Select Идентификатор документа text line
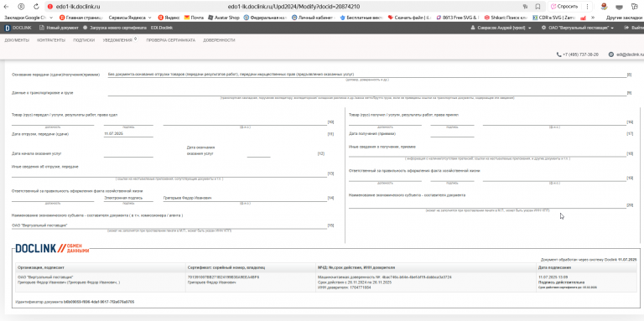Viewport: 644px width, 321px height. [75, 302]
